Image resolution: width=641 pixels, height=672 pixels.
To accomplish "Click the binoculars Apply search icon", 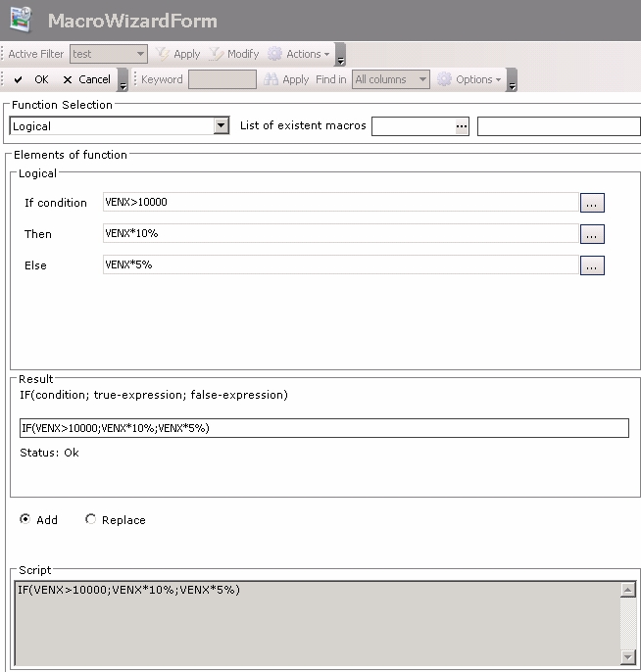I will [271, 79].
